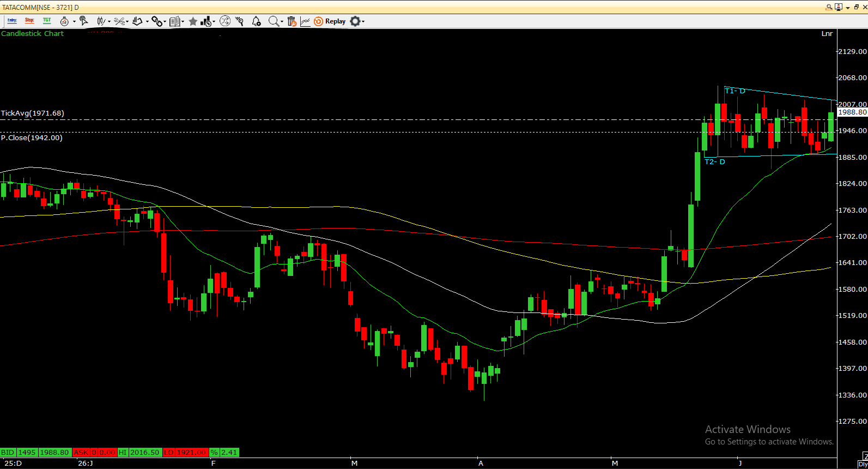Expand the candlestick chart type dropdown
Viewport: 868px width, 469px height.
[109, 22]
